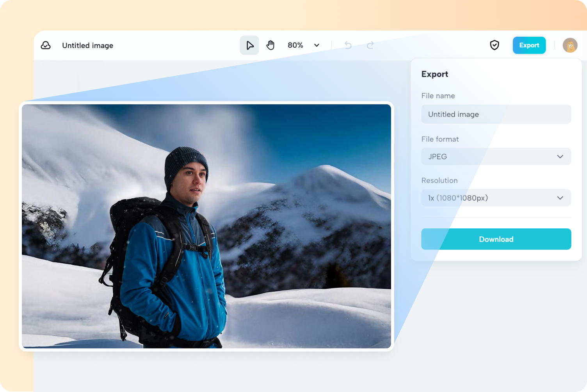
Task: Click the Untitled image project title
Action: (x=87, y=45)
